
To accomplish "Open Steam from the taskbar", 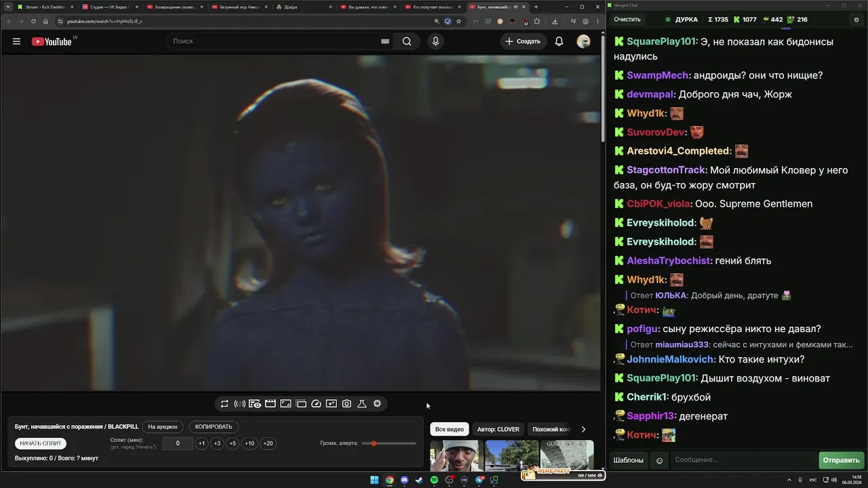I will (x=419, y=481).
